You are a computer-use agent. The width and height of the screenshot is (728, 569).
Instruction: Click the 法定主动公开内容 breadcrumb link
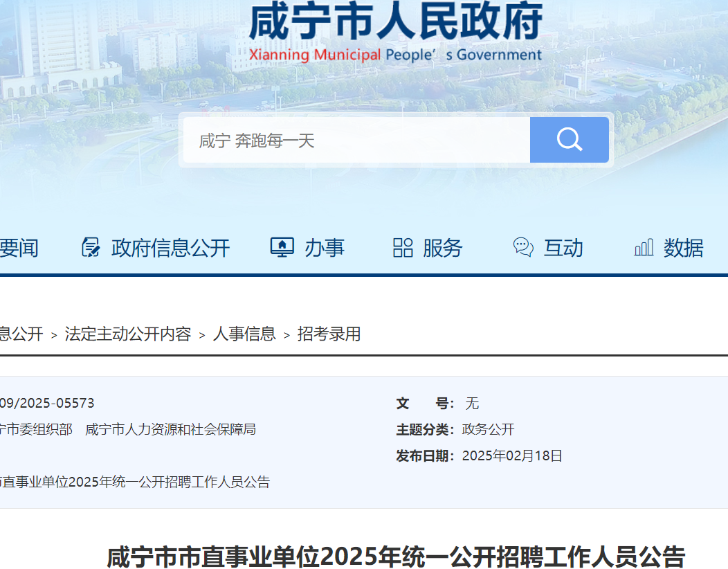(127, 334)
